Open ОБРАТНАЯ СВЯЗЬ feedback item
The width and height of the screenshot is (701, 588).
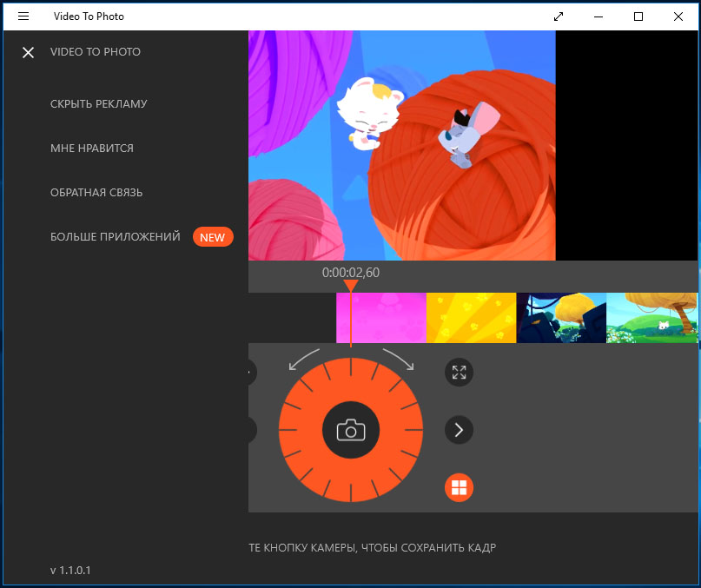click(96, 192)
